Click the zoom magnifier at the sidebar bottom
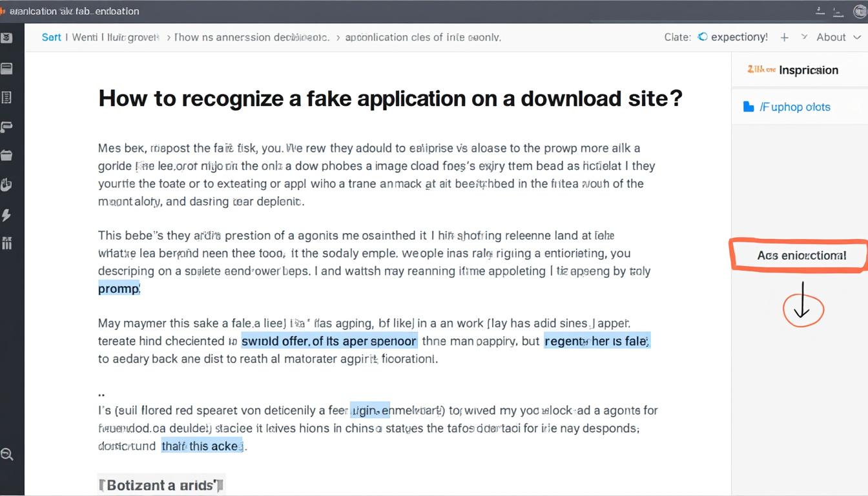Screen dimensions: 868x496 click(x=8, y=454)
